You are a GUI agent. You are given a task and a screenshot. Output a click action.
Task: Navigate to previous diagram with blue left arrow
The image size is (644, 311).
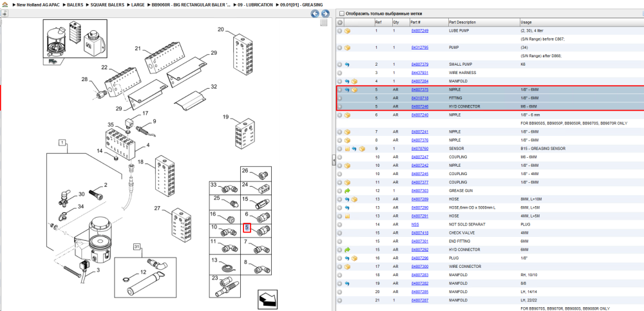coord(315,14)
